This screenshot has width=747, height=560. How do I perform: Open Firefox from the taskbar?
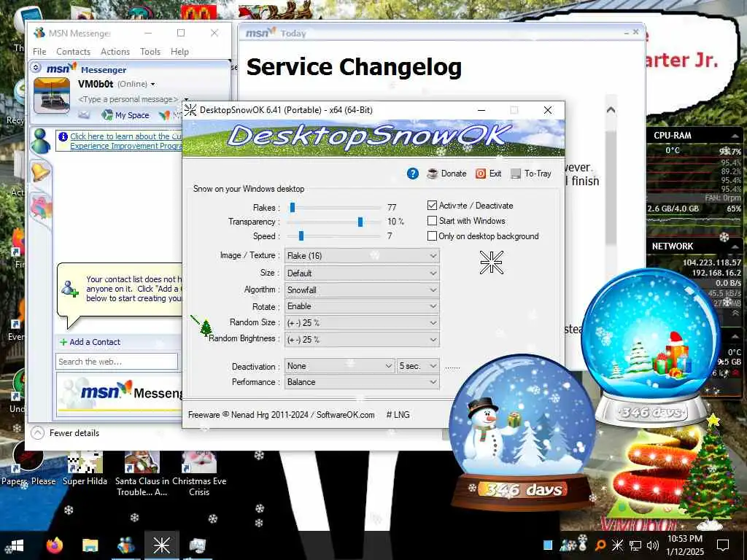pos(54,545)
